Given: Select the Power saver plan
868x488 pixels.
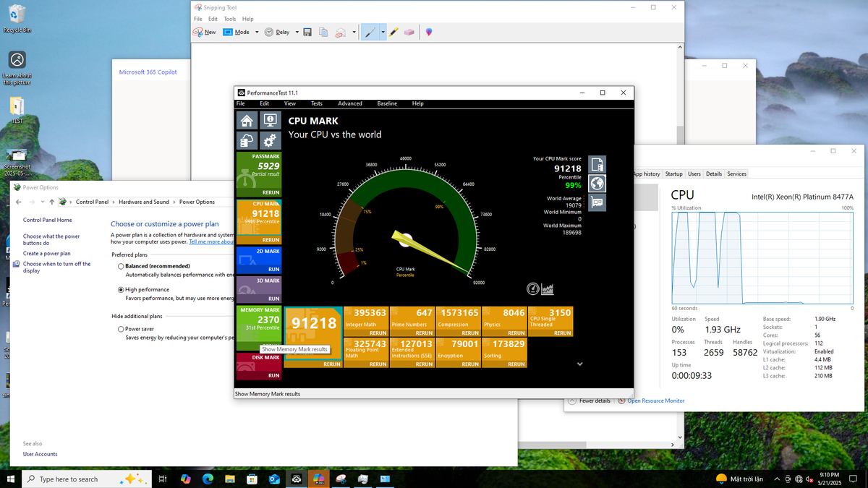Looking at the screenshot, I should 122,328.
